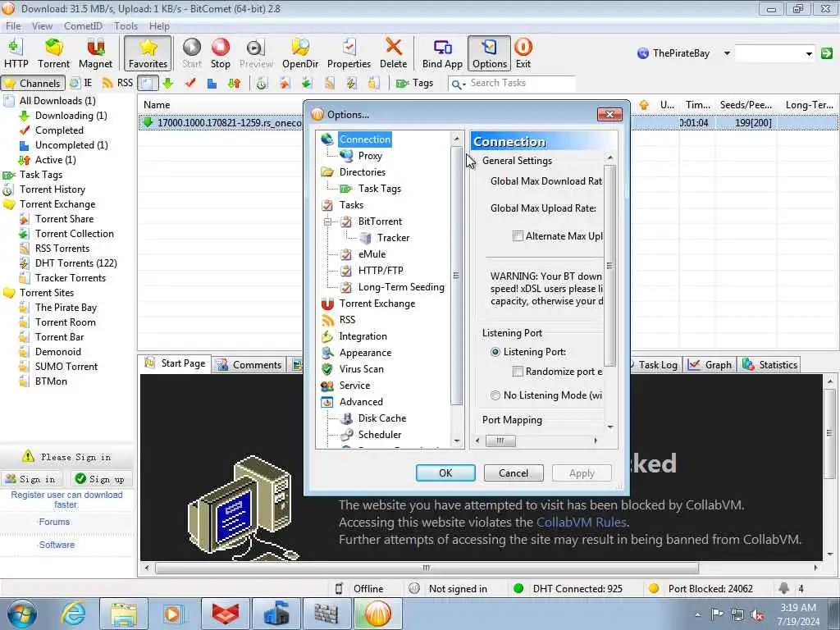Open the CollabVM Rules link
Screen dimensions: 840x630
[x=582, y=523]
